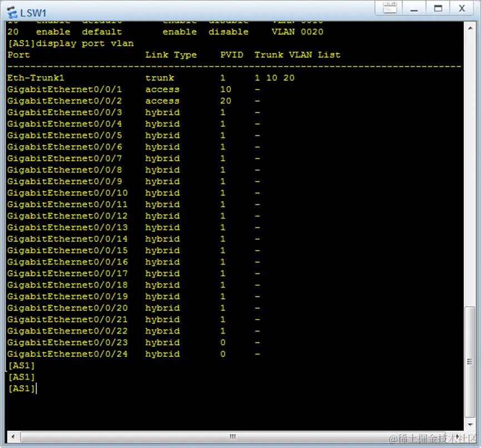The image size is (481, 448).
Task: Click 'GigabitEthernet0/0/12' port name
Action: (67, 216)
